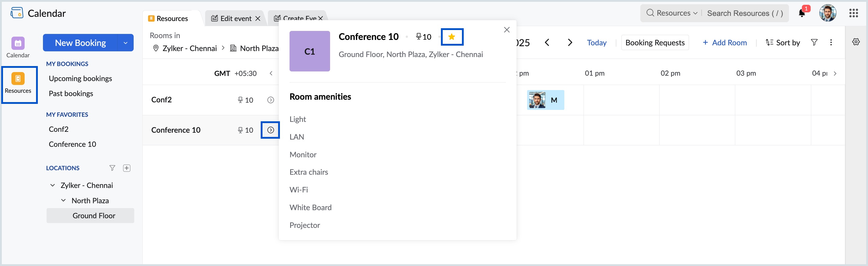This screenshot has width=868, height=266.
Task: Open the three-dot more options menu
Action: pos(831,42)
